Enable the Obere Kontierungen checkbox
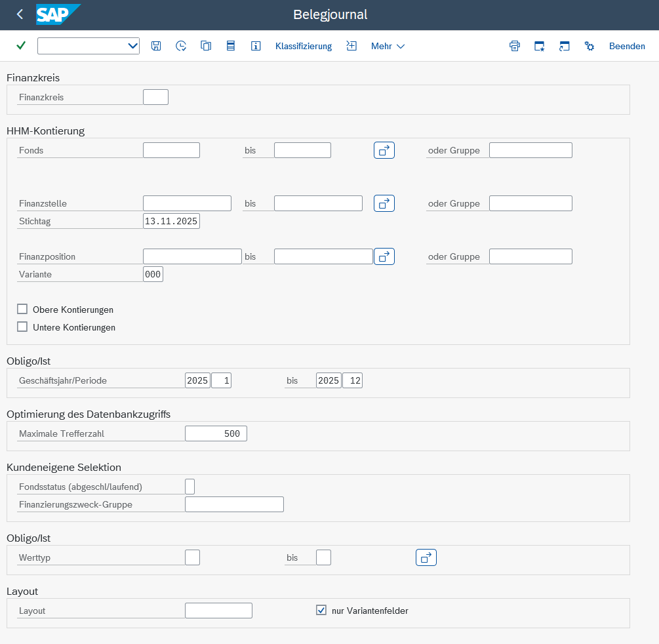 (x=22, y=310)
